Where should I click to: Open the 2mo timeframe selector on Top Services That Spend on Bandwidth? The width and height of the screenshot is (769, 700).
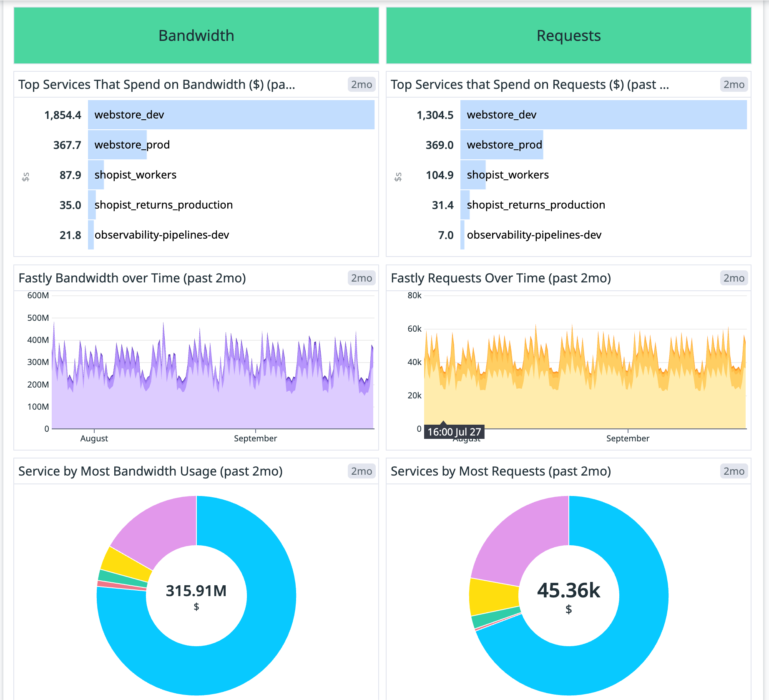click(361, 85)
